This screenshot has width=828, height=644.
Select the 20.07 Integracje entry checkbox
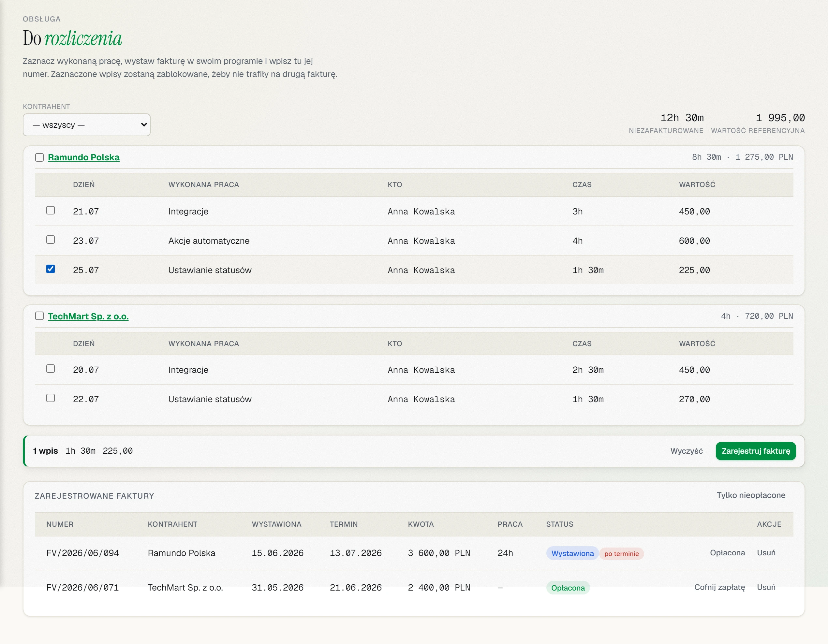pyautogui.click(x=51, y=369)
